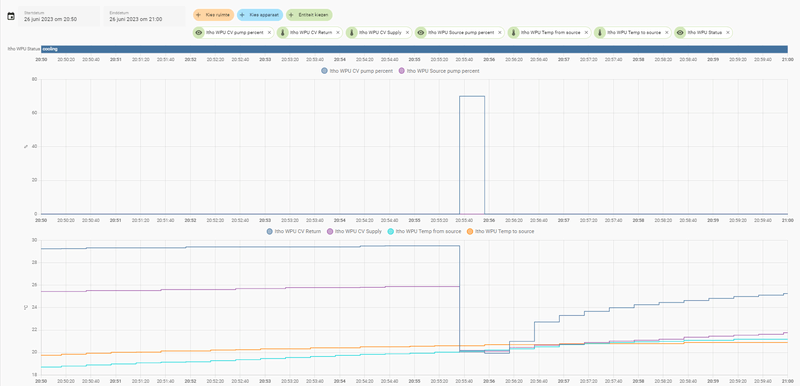The image size is (800, 386).
Task: Remove the Itho WPU Source pump percent chip
Action: pos(500,33)
